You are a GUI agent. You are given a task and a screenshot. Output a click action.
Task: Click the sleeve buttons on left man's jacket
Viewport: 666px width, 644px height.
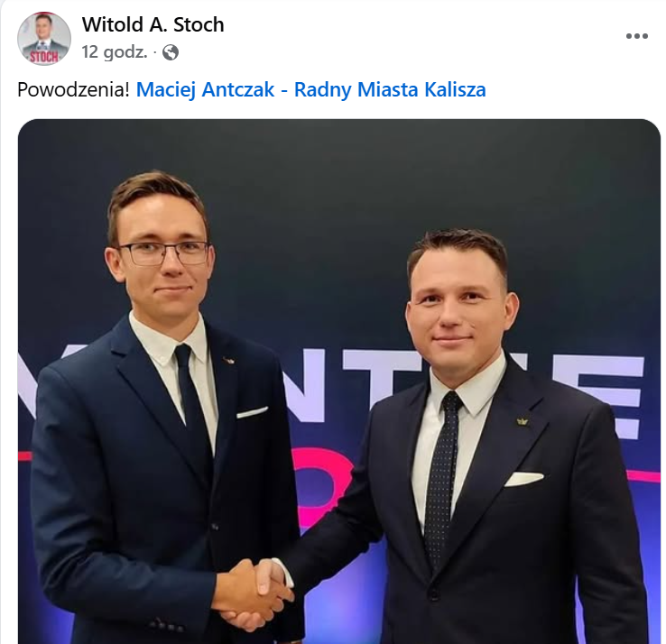pos(166,625)
